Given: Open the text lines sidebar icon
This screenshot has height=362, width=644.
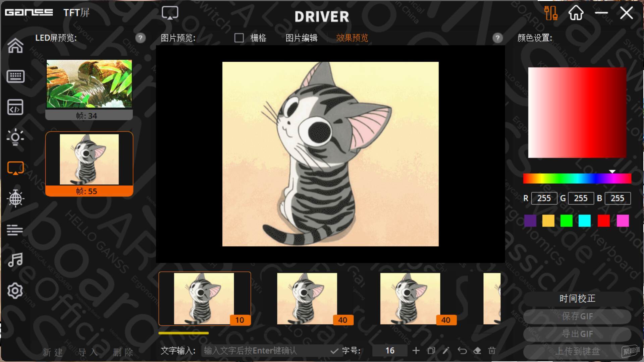Looking at the screenshot, I should click(x=15, y=230).
